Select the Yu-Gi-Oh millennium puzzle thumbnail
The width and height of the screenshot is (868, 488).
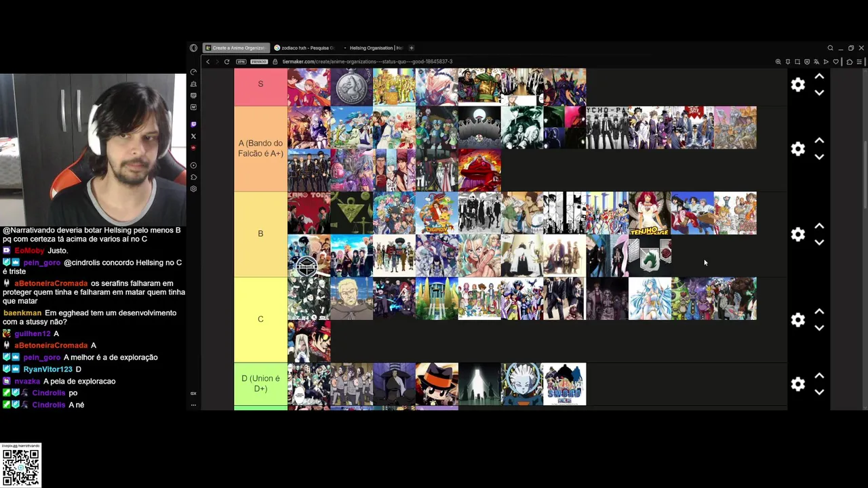(x=351, y=213)
